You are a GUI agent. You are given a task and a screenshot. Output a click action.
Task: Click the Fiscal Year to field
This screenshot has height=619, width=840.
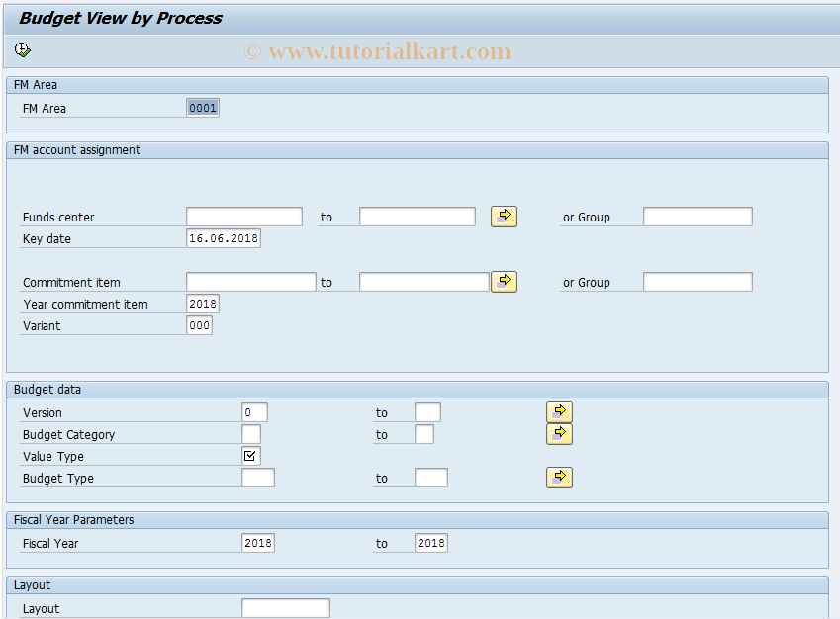click(432, 542)
